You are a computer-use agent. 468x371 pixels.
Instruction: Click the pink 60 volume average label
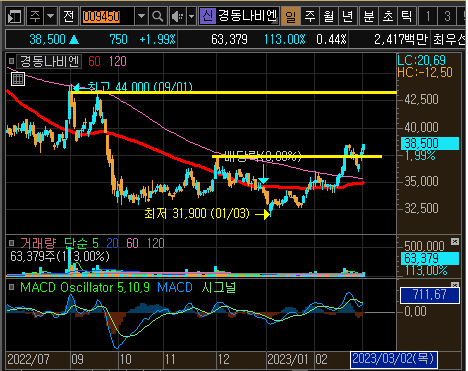click(x=132, y=243)
